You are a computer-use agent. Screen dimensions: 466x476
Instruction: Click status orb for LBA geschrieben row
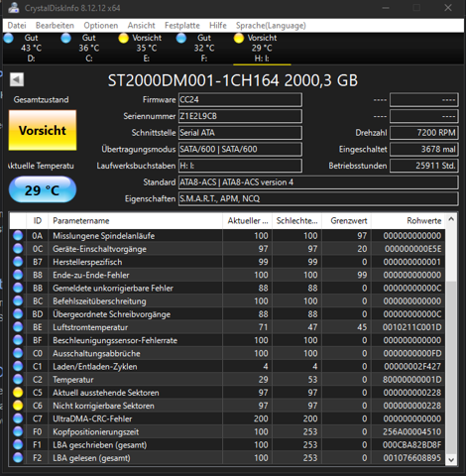tap(18, 444)
